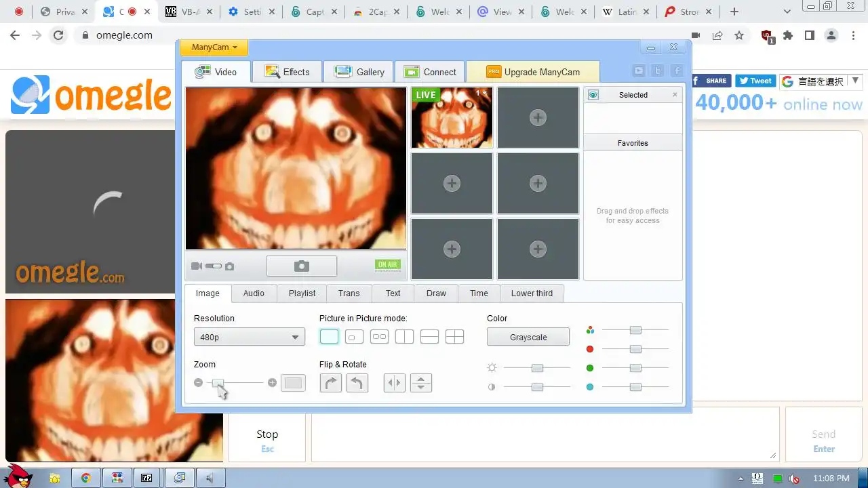
Task: Adjust the red color slider
Action: [635, 349]
